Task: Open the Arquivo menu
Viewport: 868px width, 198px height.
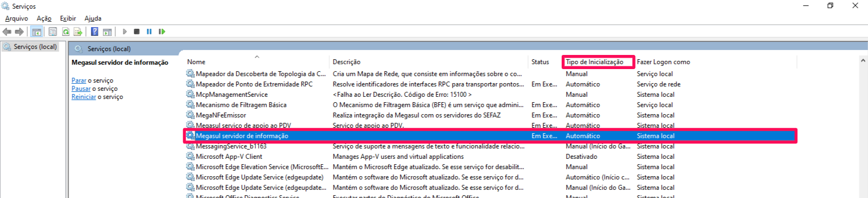Action: tap(16, 18)
